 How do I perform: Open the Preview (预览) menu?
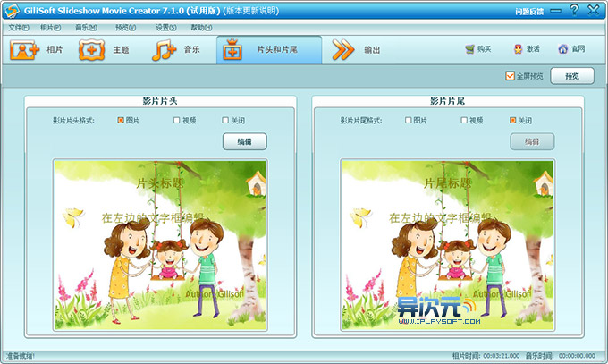126,28
